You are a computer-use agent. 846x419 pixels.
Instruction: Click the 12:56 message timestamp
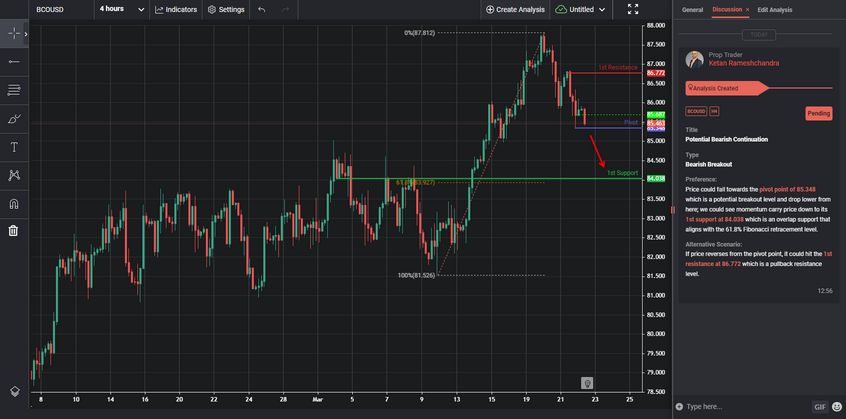[x=825, y=291]
